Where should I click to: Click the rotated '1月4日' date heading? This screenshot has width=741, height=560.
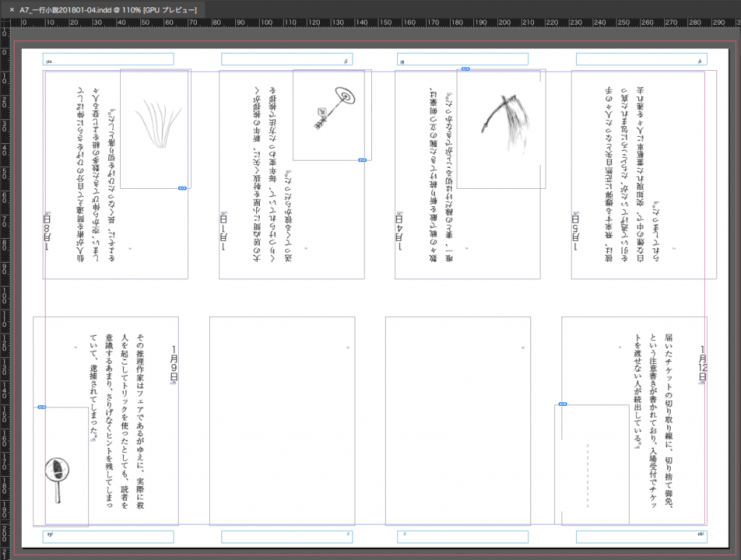399,232
